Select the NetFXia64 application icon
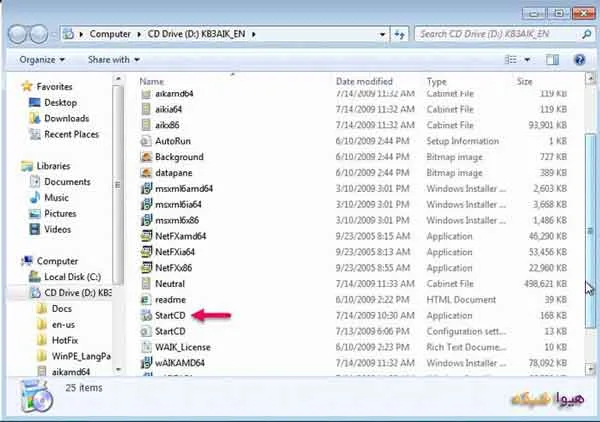Viewport: 600px width, 422px height. coord(146,252)
